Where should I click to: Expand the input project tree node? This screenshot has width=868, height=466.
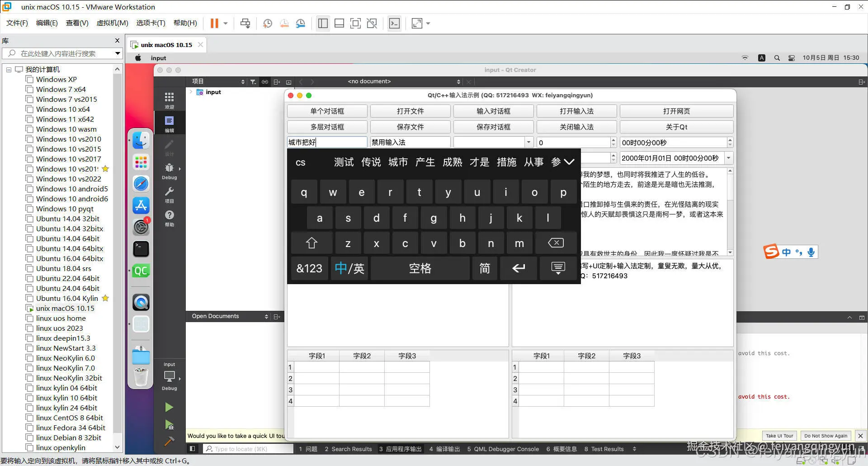click(x=191, y=92)
